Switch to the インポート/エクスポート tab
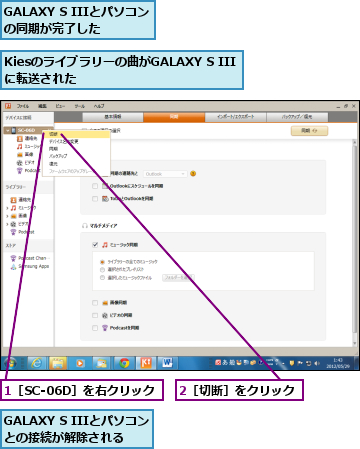Image resolution: width=360 pixels, height=449 pixels. [x=235, y=117]
